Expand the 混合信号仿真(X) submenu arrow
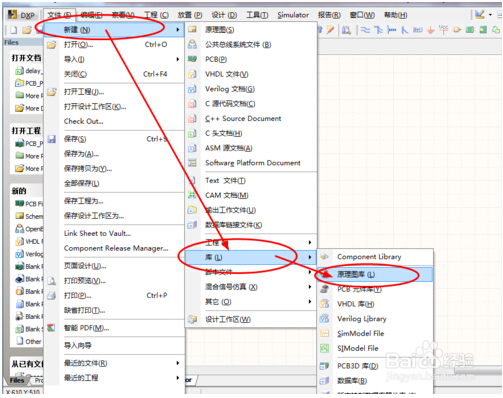Viewport: 503px width, 398px height. pyautogui.click(x=310, y=287)
